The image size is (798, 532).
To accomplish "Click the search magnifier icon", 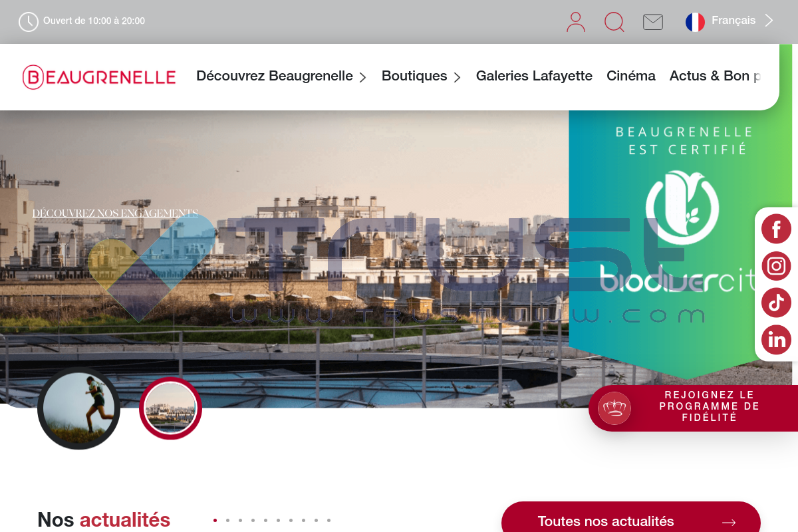I will 614,22.
